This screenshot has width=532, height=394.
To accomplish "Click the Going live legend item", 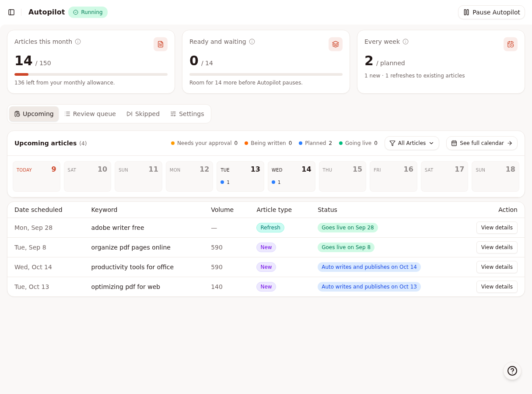I will [358, 143].
